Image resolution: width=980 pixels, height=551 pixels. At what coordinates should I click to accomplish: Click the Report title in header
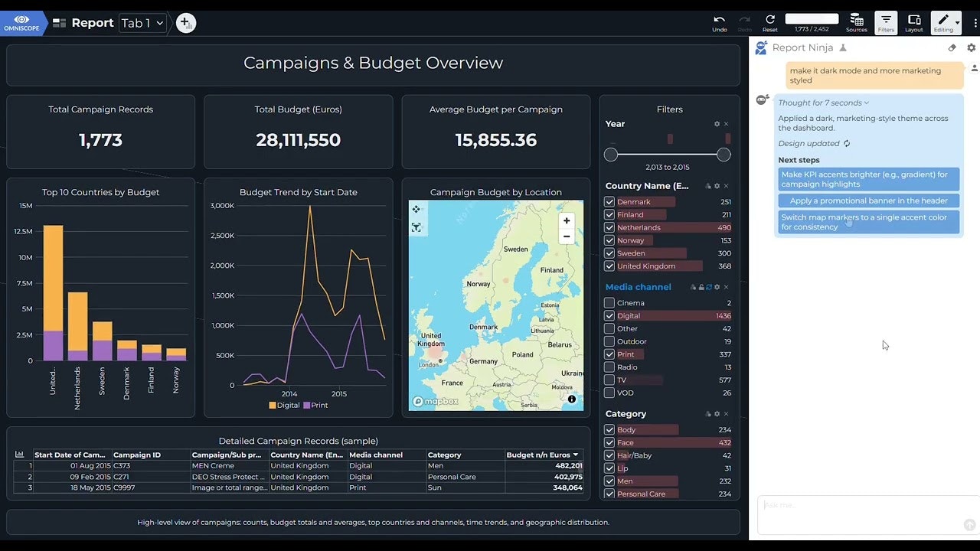point(93,23)
